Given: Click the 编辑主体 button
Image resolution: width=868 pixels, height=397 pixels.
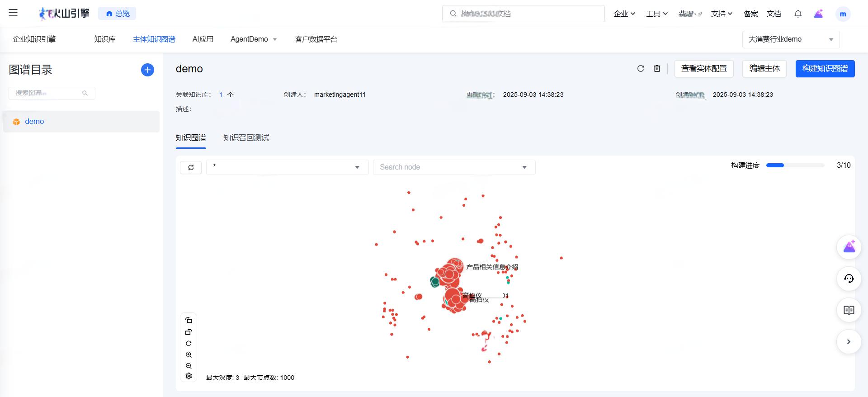Looking at the screenshot, I should [764, 69].
